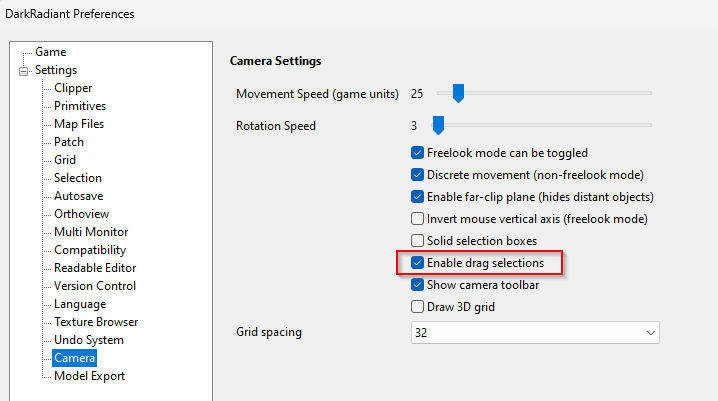
Task: Select Game in preferences tree
Action: (x=50, y=52)
